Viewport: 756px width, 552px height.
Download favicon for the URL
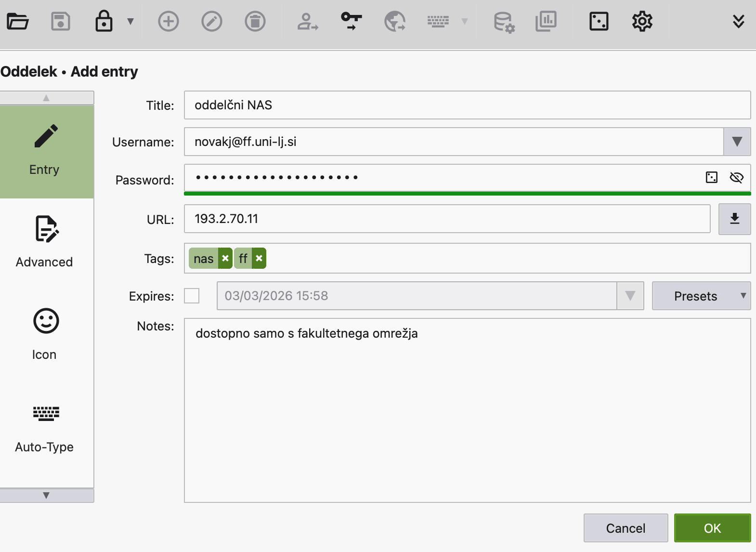735,219
